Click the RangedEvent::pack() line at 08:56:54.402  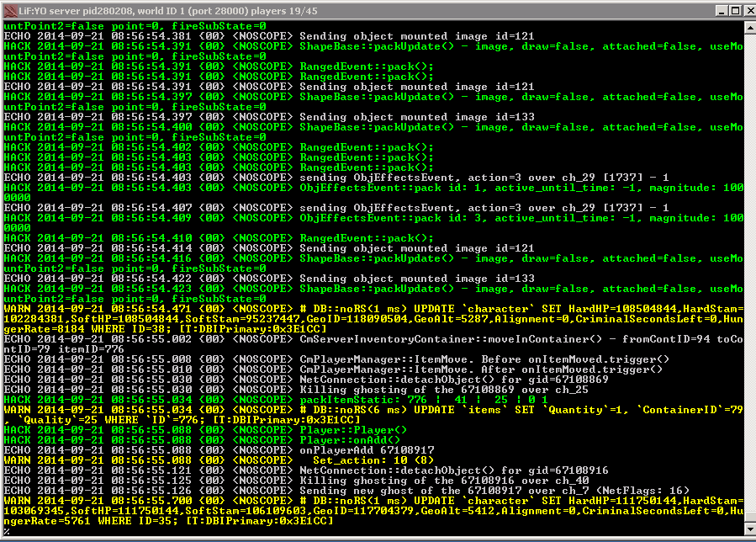tap(219, 147)
